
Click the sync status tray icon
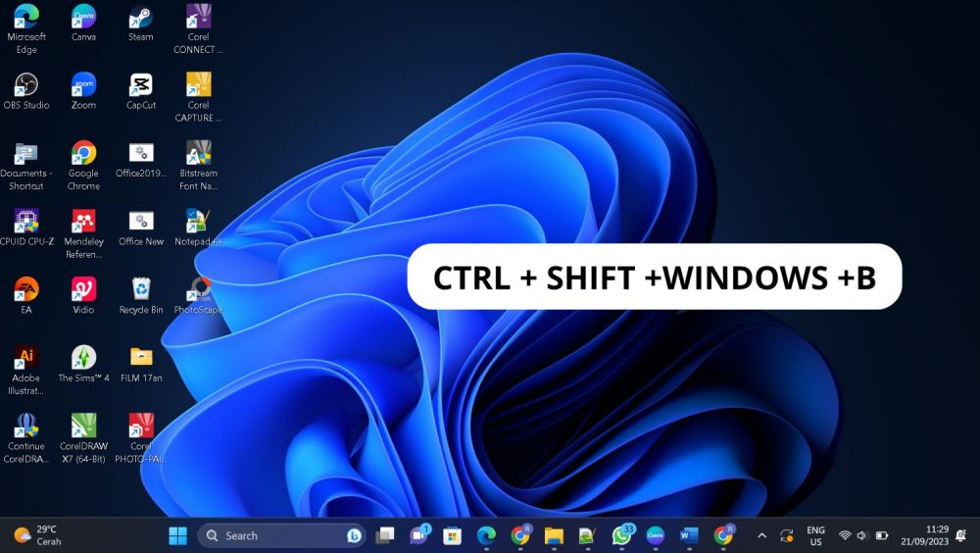786,535
